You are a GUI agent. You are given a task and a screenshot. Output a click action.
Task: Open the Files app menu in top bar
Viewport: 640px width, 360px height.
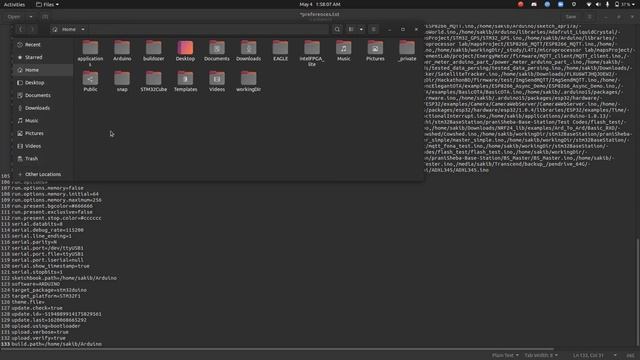coord(47,4)
